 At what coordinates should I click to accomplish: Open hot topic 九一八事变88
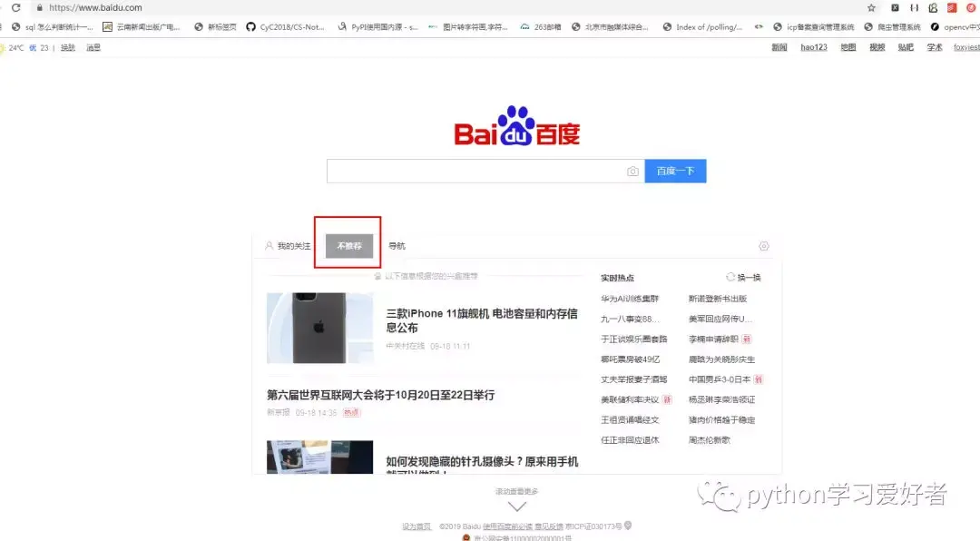630,319
